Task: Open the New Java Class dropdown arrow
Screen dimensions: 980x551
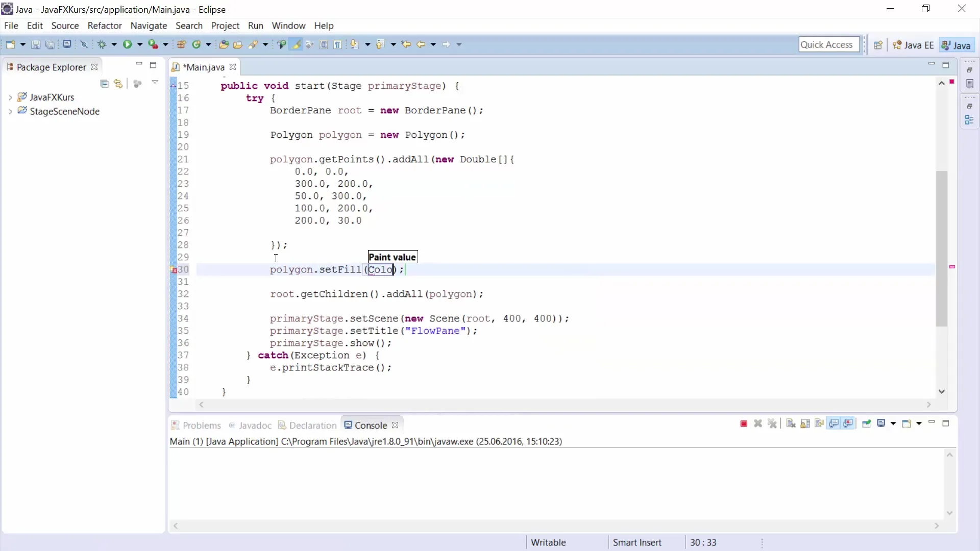Action: point(208,44)
